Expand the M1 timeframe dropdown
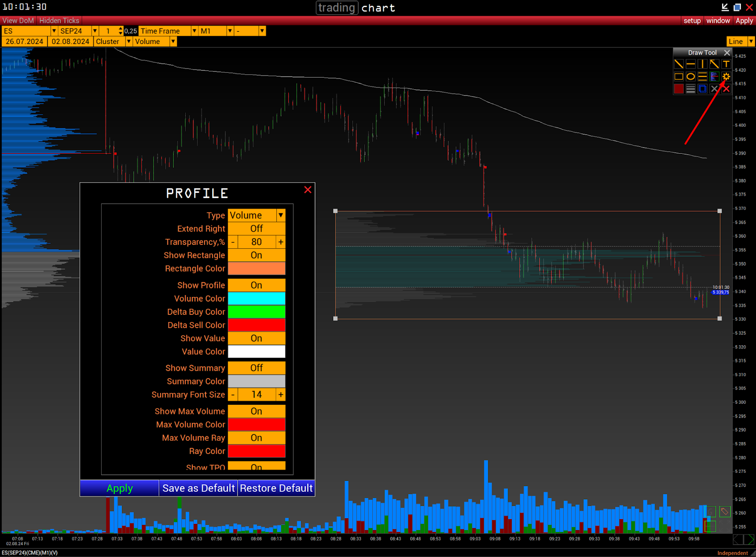Screen dimensions: 756x557 pyautogui.click(x=230, y=31)
